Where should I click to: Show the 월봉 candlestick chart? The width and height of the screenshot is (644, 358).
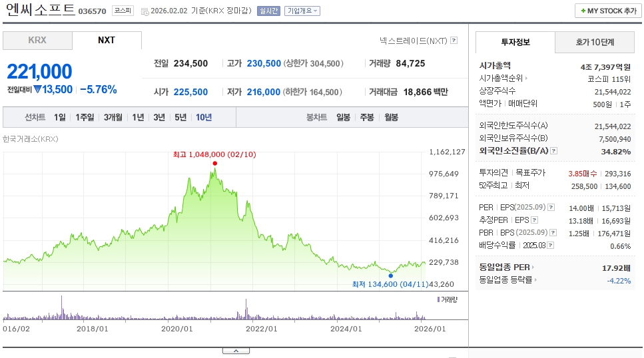tap(391, 117)
